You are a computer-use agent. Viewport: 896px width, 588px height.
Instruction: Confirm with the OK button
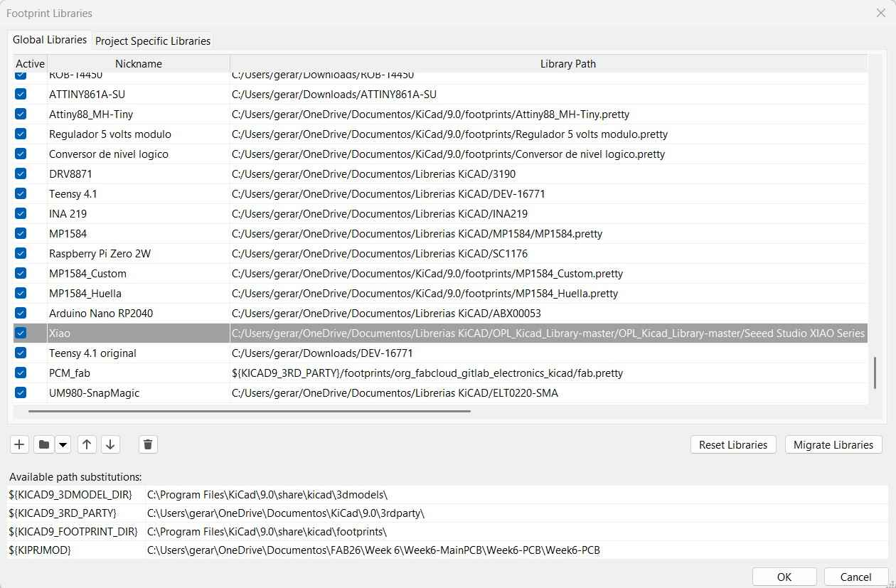pos(784,577)
